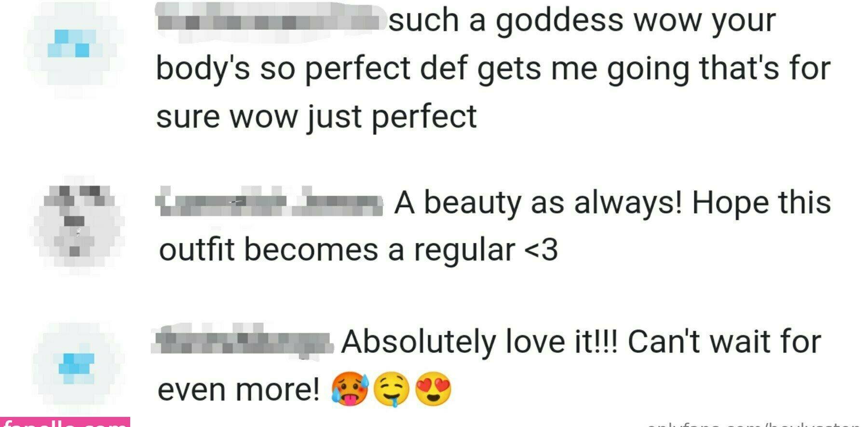
Task: Click blurred username before 'Absolutely love it'
Action: pyautogui.click(x=242, y=341)
